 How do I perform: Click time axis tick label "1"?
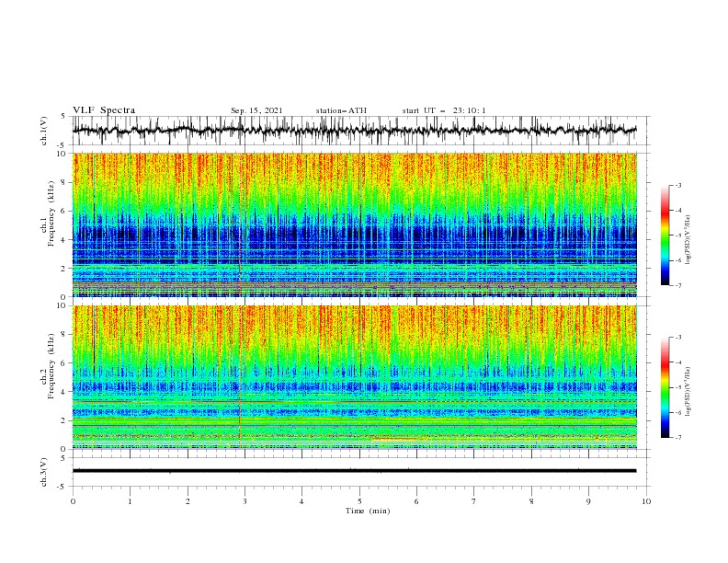pos(130,501)
